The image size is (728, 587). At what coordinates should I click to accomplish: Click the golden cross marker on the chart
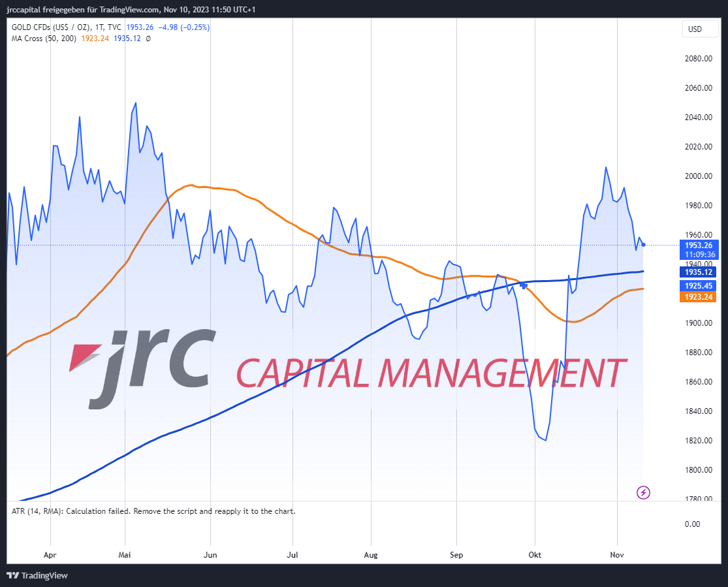pyautogui.click(x=523, y=285)
